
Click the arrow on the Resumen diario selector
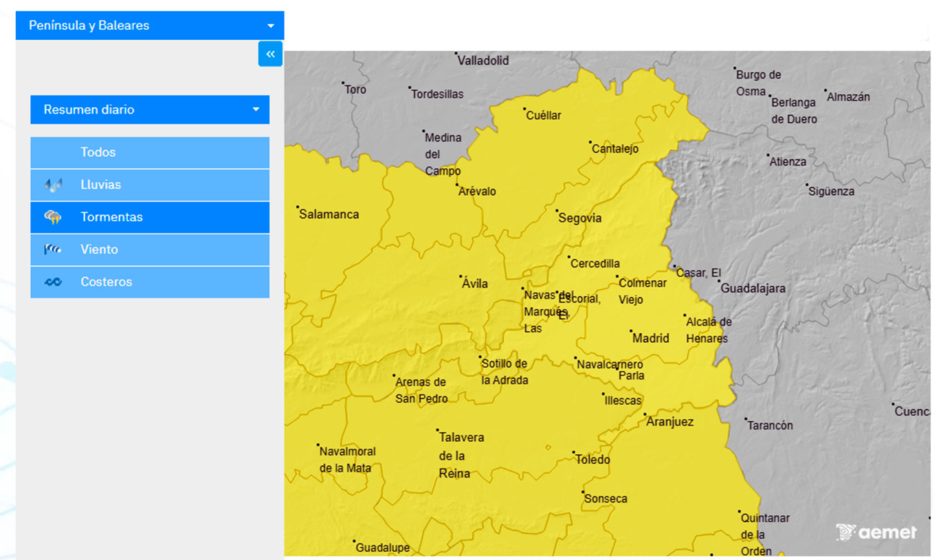(x=256, y=109)
